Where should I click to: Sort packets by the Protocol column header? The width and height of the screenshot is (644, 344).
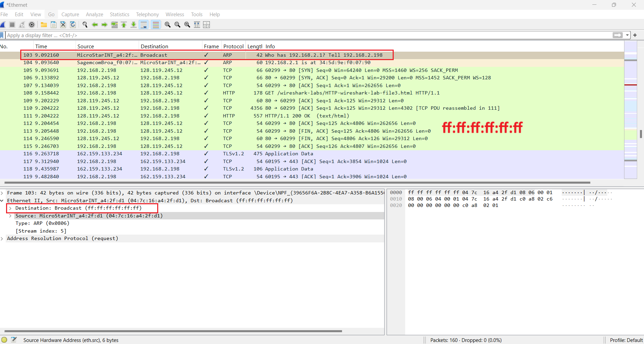tap(233, 47)
